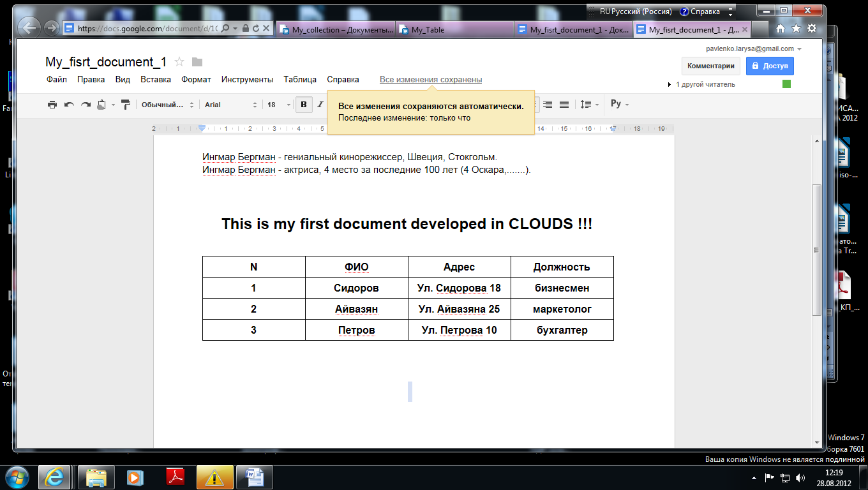Viewport: 868px width, 490px height.
Task: Redo the last undone change
Action: tap(86, 105)
